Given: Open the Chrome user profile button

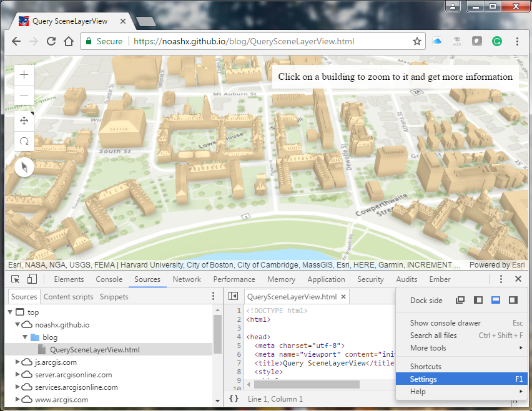Looking at the screenshot, I should pos(453,6).
